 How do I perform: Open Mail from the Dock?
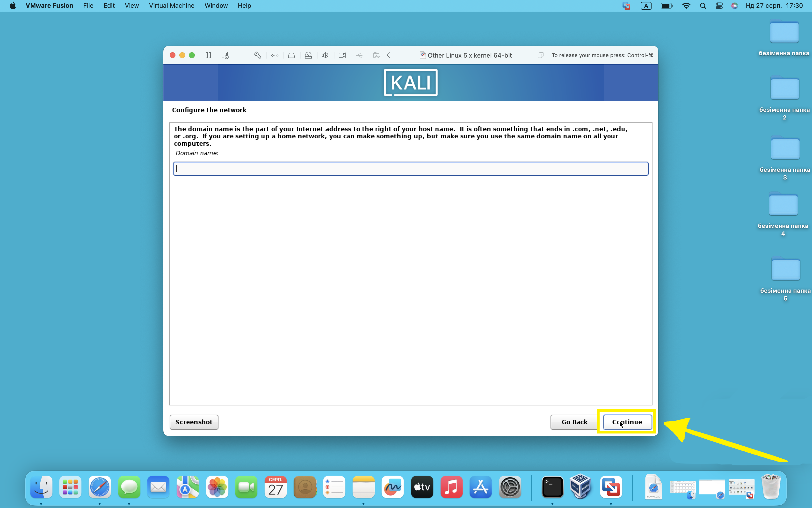(158, 487)
